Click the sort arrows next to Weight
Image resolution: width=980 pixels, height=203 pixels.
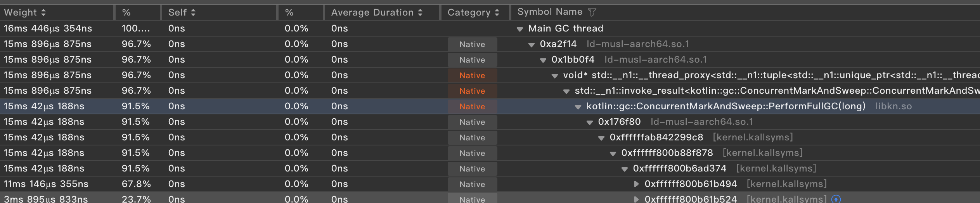[x=43, y=12]
